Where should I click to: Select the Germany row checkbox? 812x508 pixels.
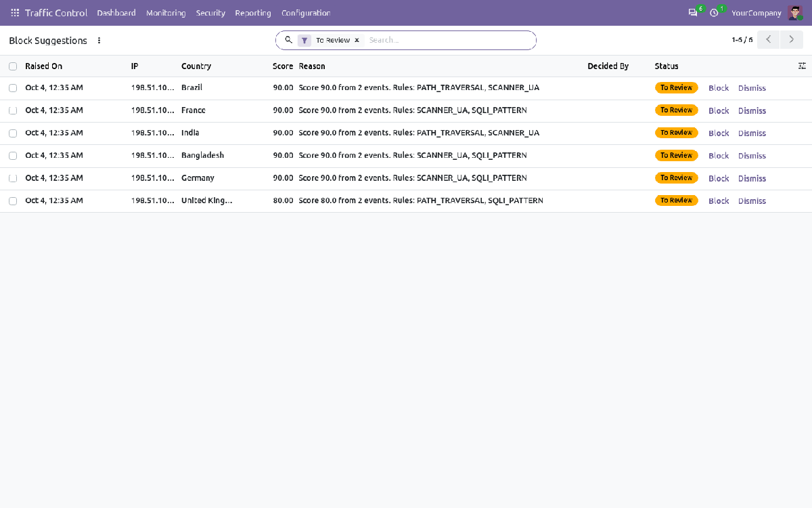tap(13, 178)
